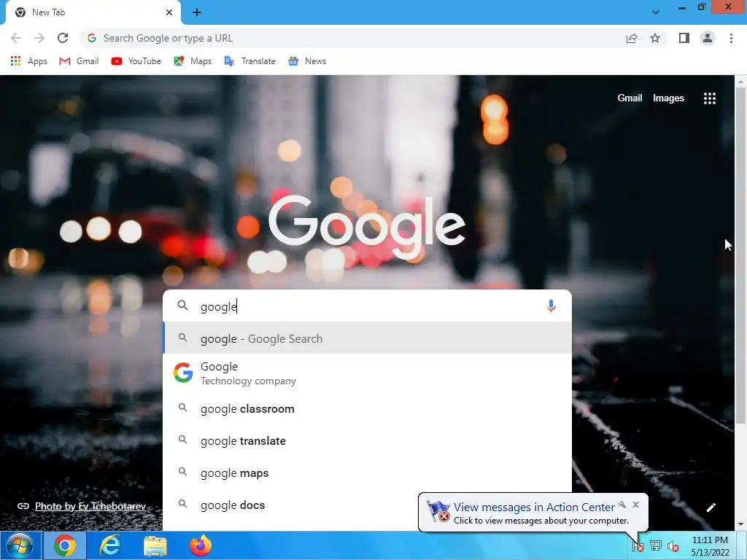
Task: Expand the tab search chevron
Action: point(656,12)
